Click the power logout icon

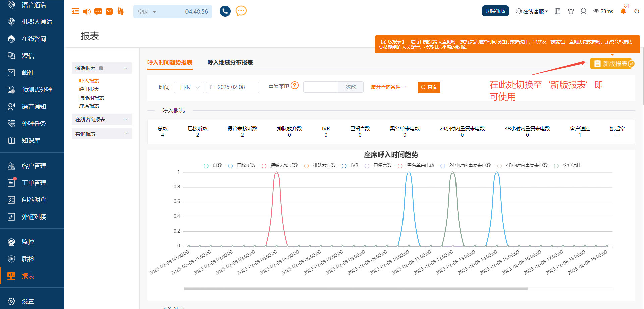[637, 11]
